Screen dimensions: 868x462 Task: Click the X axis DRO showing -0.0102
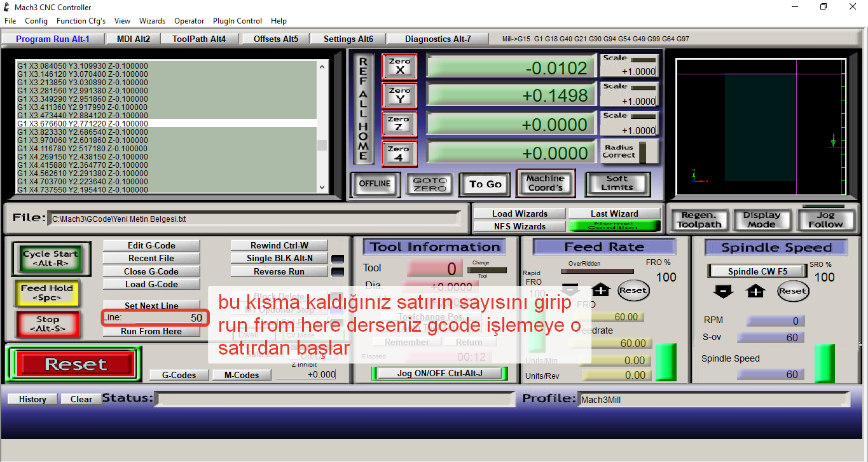(511, 67)
